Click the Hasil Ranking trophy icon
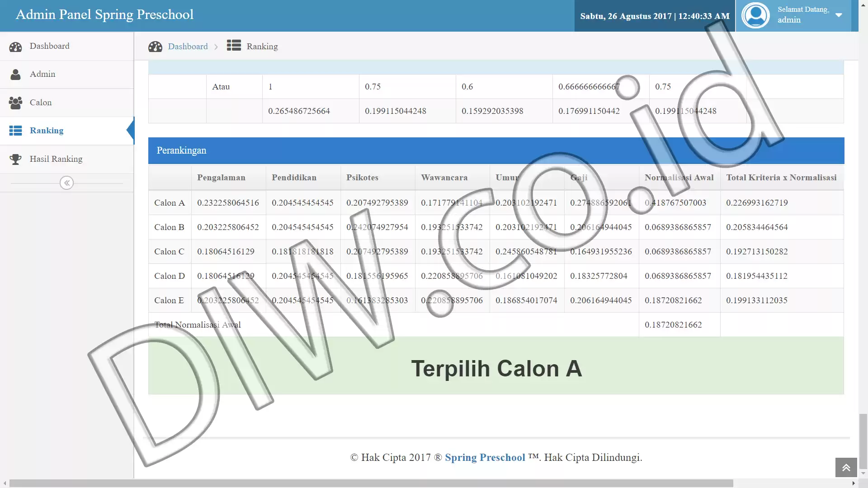 (x=15, y=159)
